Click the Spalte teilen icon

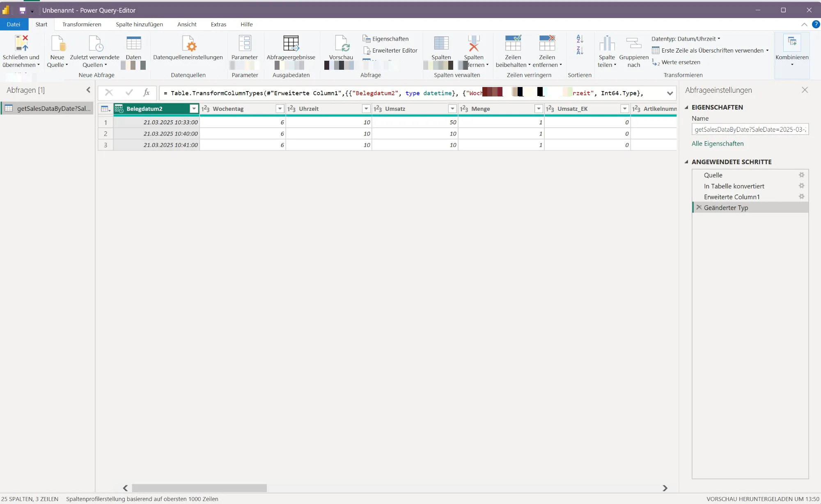point(607,43)
